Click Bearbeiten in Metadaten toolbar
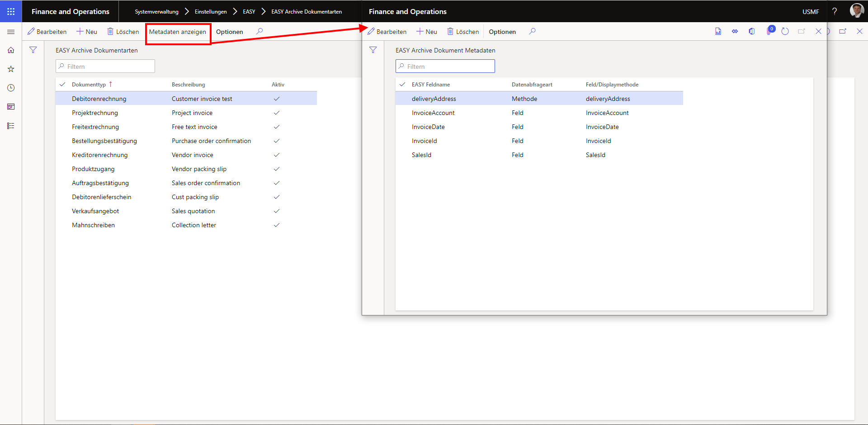Image resolution: width=868 pixels, height=425 pixels. tap(387, 32)
